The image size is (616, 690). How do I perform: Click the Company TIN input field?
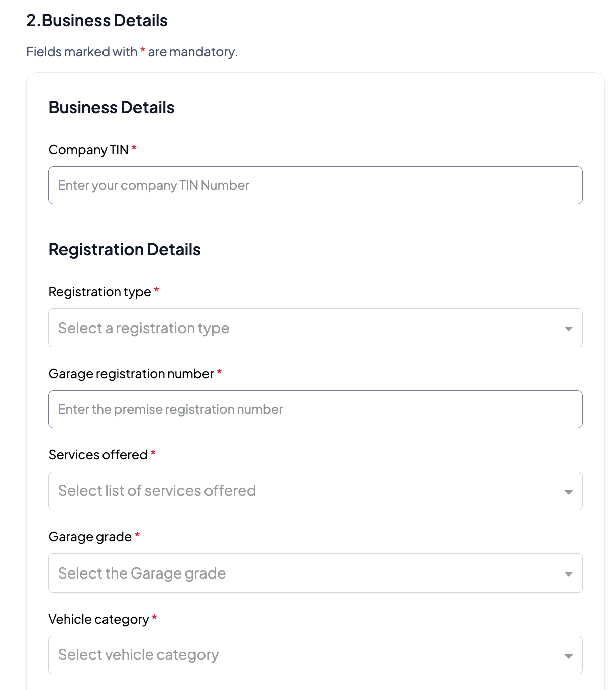pyautogui.click(x=315, y=185)
